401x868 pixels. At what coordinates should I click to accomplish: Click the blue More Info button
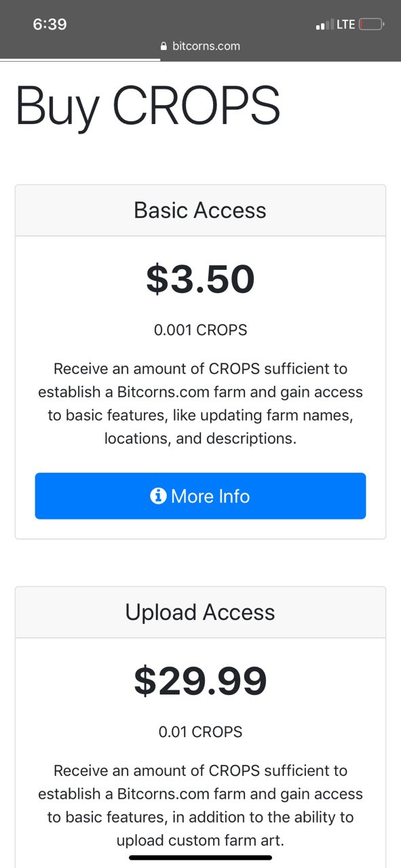(200, 496)
